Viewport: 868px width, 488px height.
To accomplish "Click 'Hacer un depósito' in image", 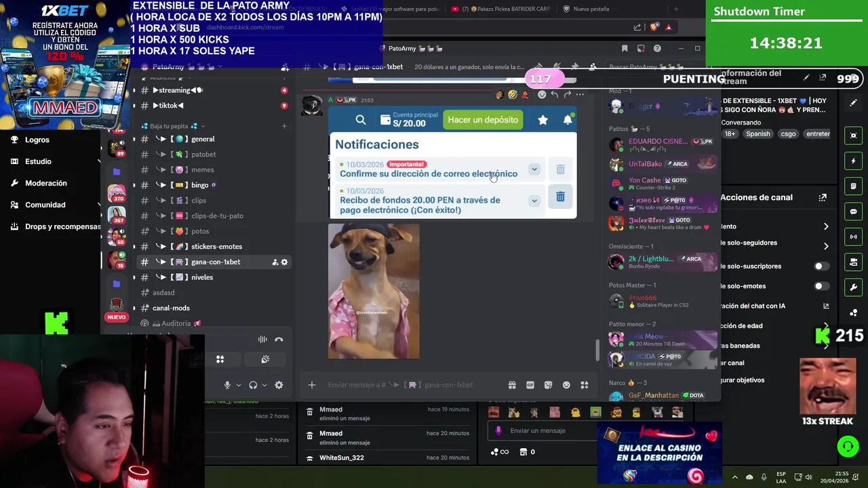I will [483, 120].
